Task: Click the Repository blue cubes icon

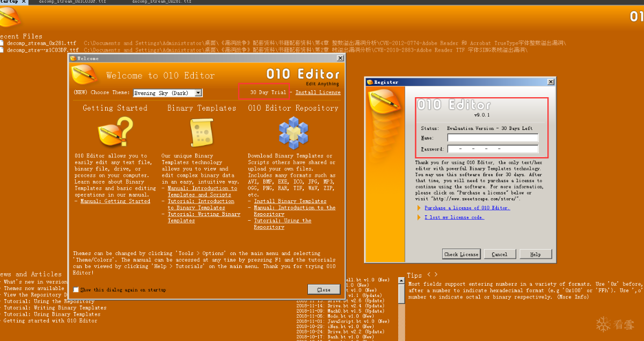Action: 293,132
